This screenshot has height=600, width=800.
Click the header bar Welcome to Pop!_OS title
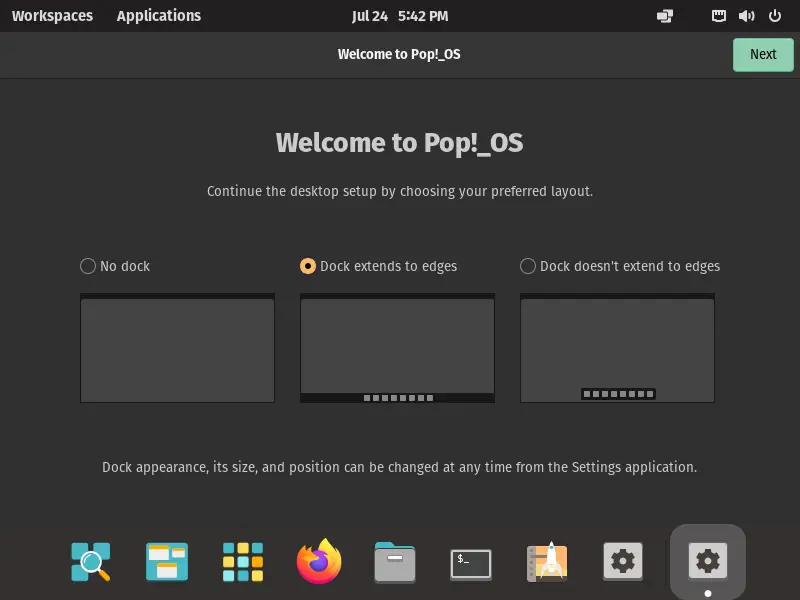[x=399, y=54]
